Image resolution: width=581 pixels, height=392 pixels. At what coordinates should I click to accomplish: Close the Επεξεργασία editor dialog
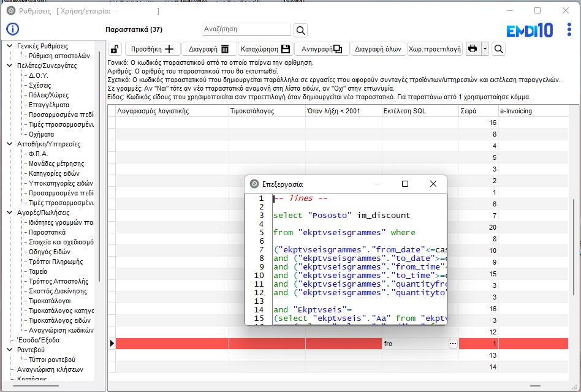(x=433, y=184)
